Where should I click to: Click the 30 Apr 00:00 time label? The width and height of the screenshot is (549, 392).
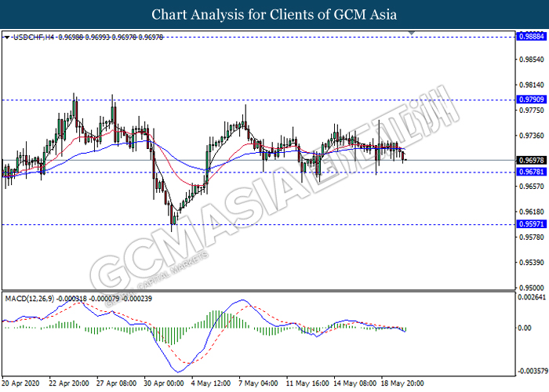click(x=163, y=383)
